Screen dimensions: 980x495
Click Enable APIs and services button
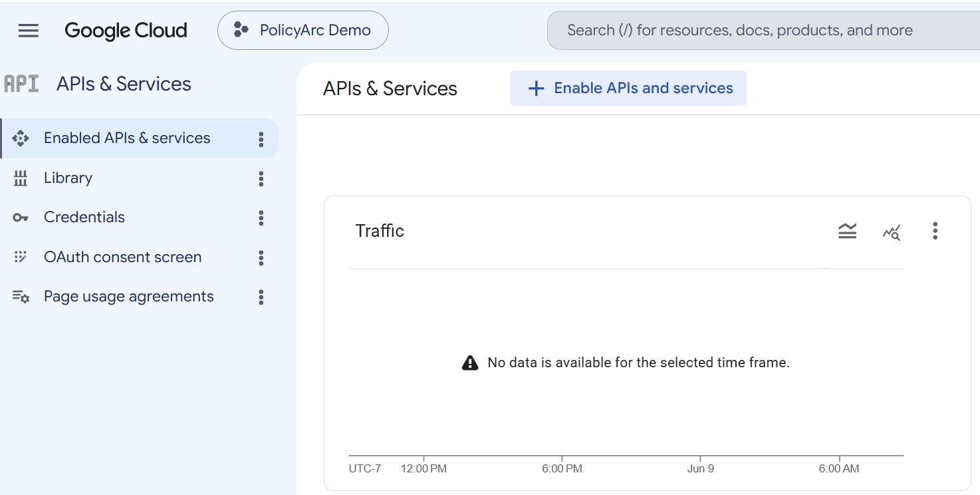point(628,88)
